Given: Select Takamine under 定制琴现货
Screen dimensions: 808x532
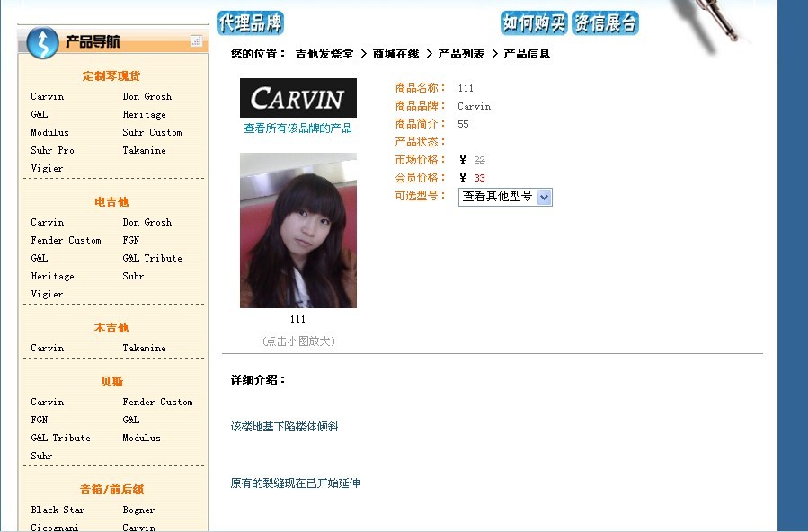Looking at the screenshot, I should (x=145, y=150).
